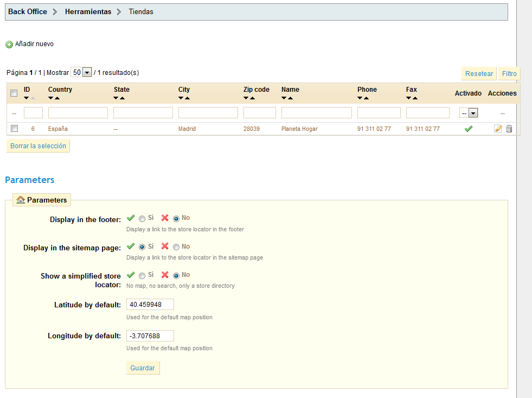Select Sí for Display in the footer
The image size is (532, 398).
point(142,219)
